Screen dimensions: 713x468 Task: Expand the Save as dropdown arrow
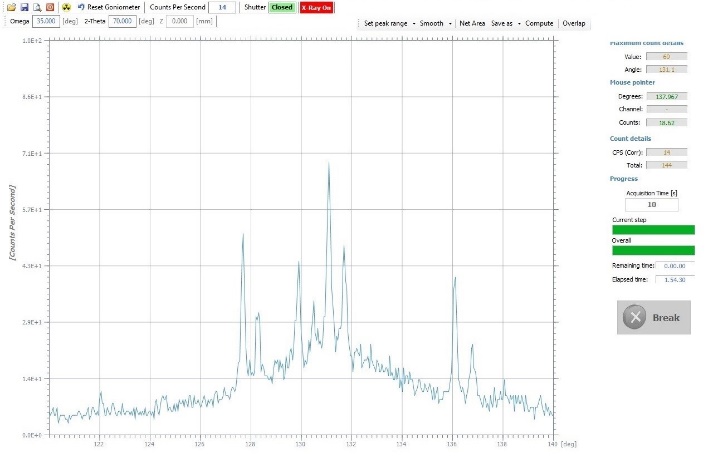pyautogui.click(x=519, y=24)
